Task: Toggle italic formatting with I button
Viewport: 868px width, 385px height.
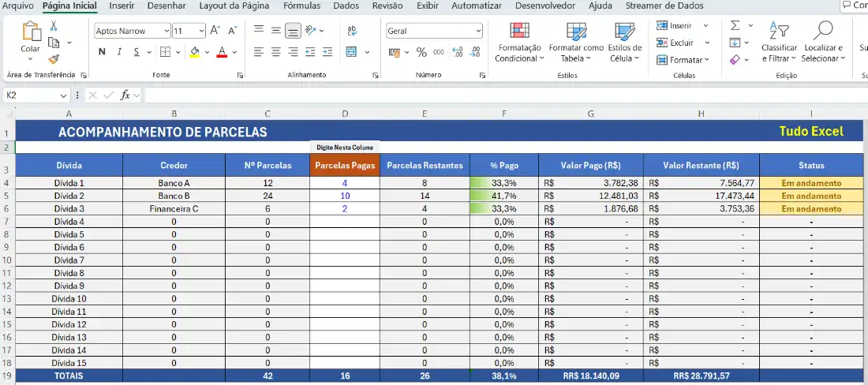Action: (120, 52)
